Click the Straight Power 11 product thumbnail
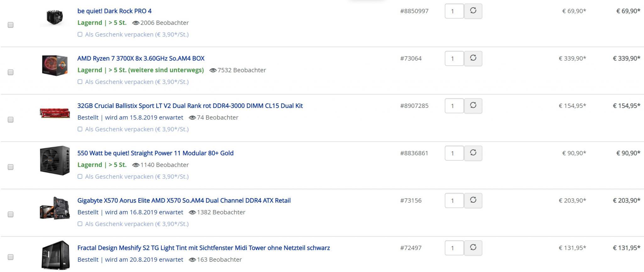 tap(55, 160)
